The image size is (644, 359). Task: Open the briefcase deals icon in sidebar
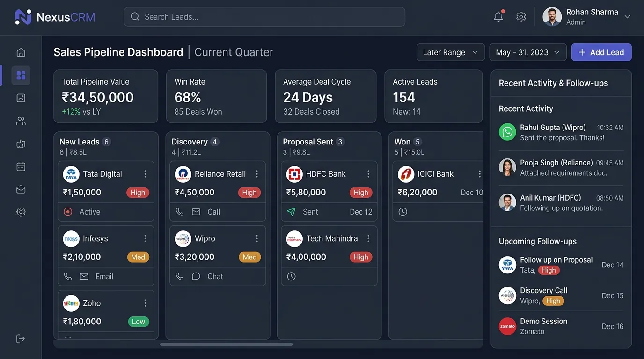pos(21,189)
